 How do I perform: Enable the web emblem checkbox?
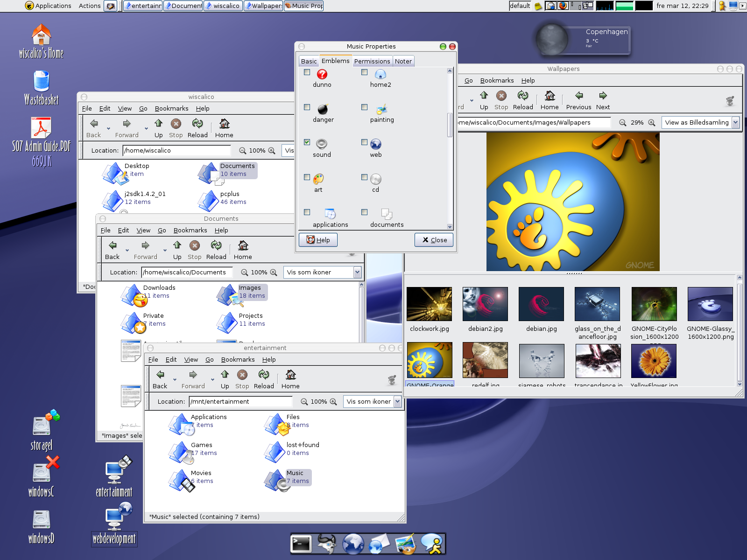pos(364,142)
